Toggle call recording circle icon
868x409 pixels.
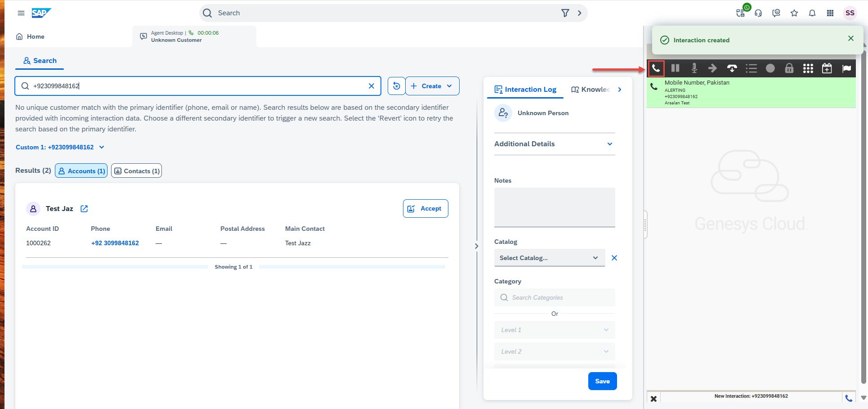click(x=770, y=68)
